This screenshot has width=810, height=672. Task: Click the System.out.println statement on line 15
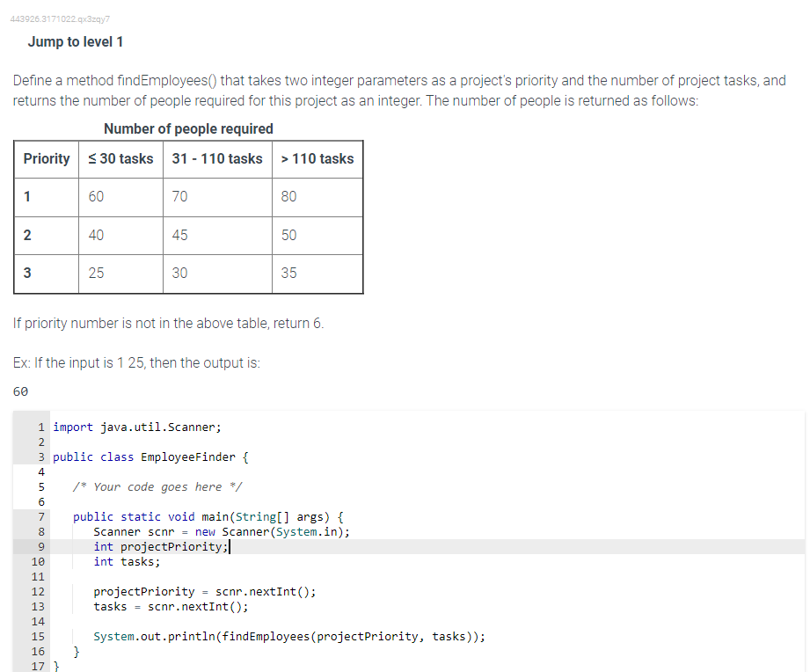coord(290,636)
